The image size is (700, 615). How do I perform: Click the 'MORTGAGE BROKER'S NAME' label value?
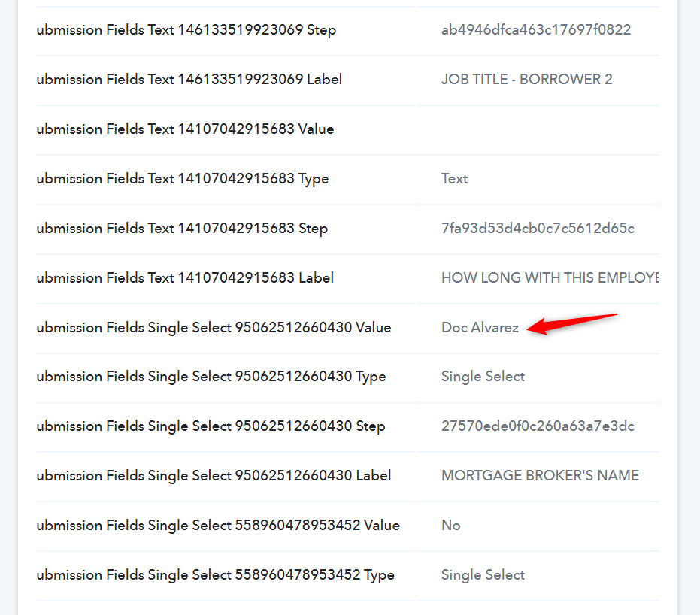pos(540,475)
